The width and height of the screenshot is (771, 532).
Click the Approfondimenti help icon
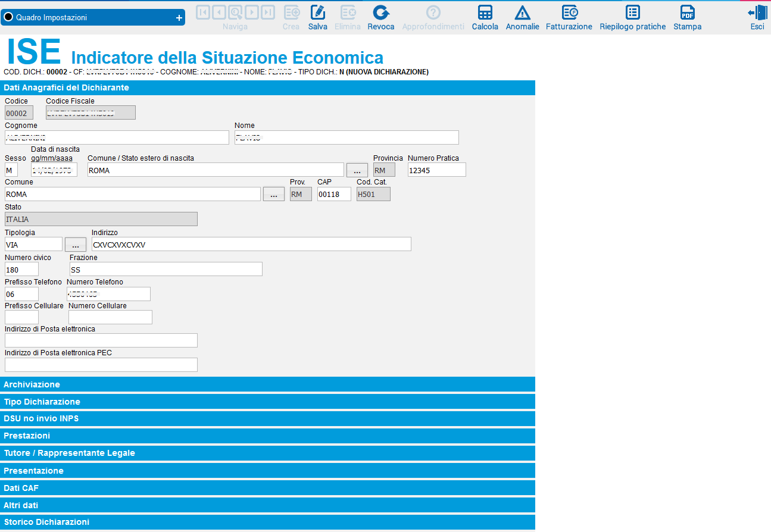tap(433, 12)
